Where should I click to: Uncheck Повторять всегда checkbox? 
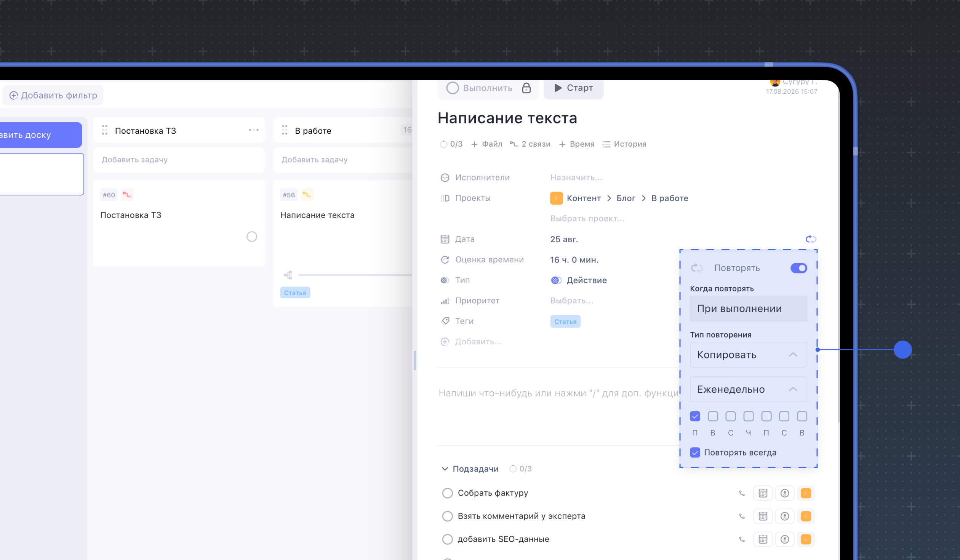(695, 453)
